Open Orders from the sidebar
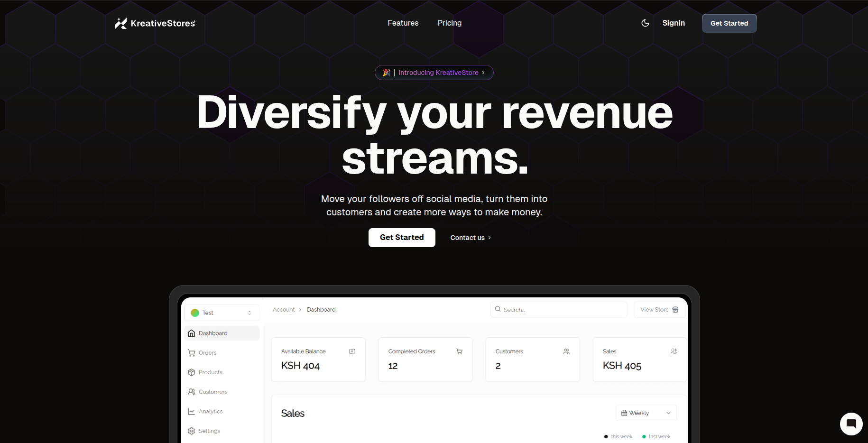This screenshot has width=868, height=443. click(207, 352)
